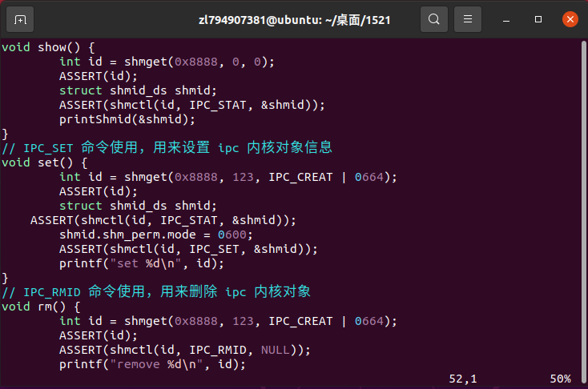Open a new terminal tab
Viewport: 588px width, 389px height.
click(x=20, y=19)
